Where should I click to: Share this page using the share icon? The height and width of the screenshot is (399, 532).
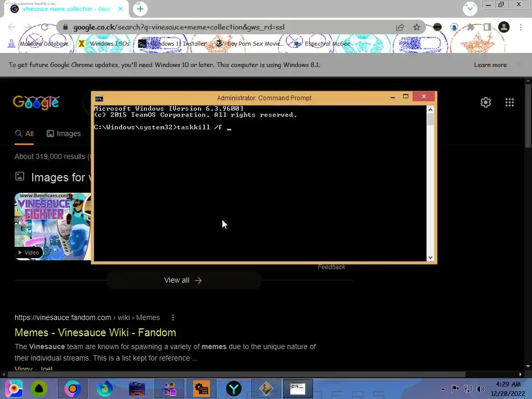tap(400, 27)
